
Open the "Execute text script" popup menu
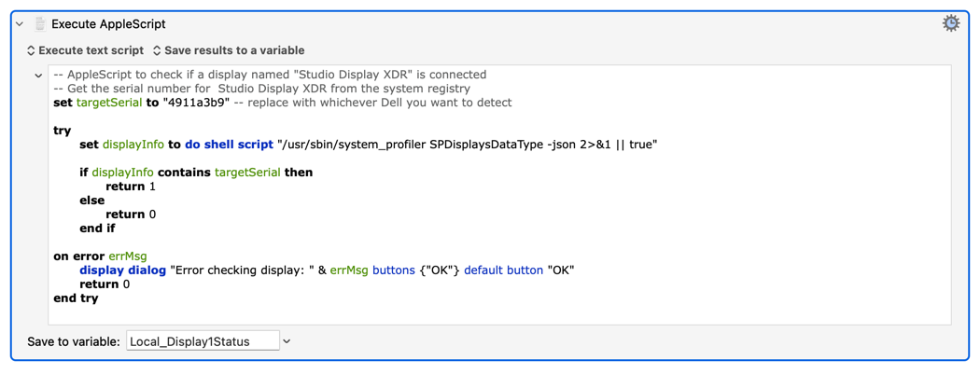[85, 50]
